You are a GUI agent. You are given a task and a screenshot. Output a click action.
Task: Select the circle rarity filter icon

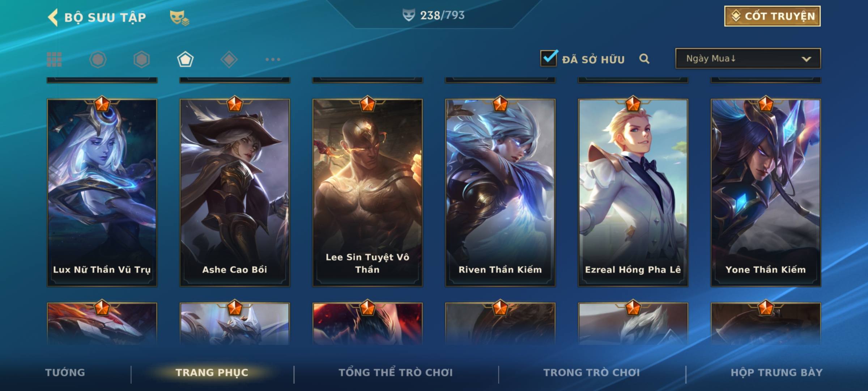98,59
